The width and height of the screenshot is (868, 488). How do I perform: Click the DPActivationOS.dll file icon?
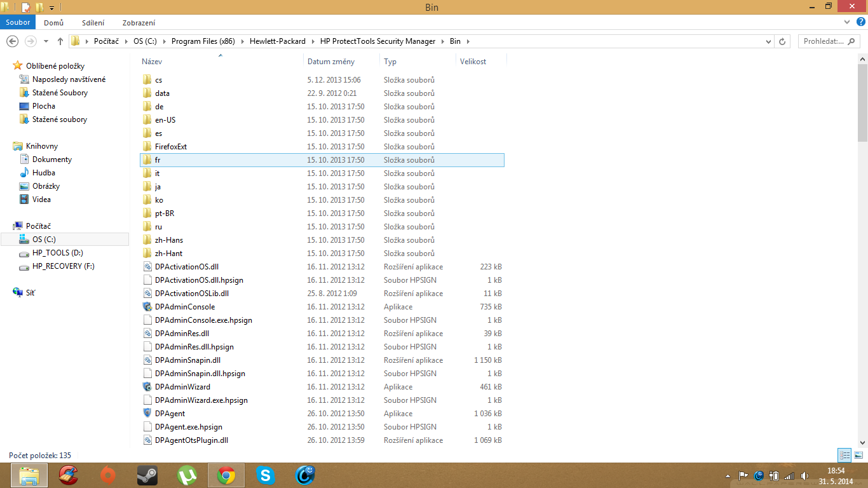pyautogui.click(x=147, y=267)
